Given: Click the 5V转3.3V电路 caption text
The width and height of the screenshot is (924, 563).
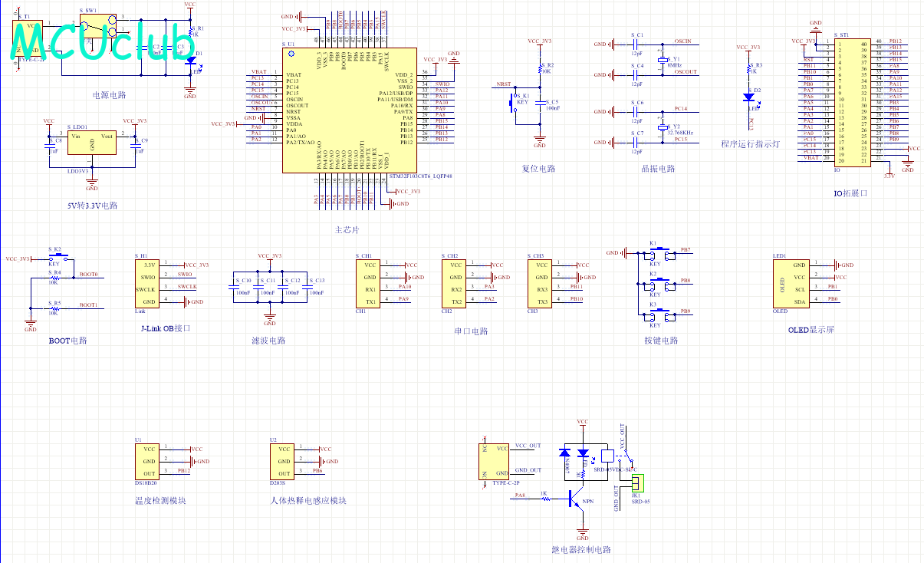Looking at the screenshot, I should (92, 206).
